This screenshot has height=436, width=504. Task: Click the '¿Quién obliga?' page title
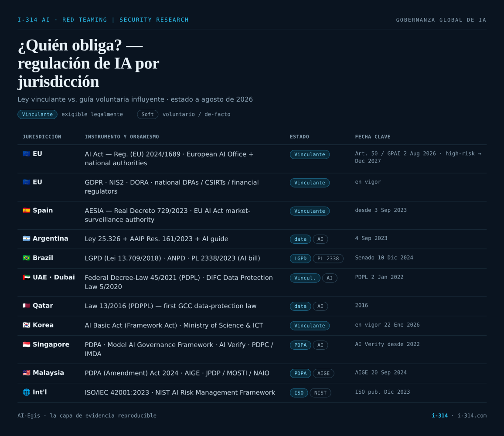tap(89, 63)
